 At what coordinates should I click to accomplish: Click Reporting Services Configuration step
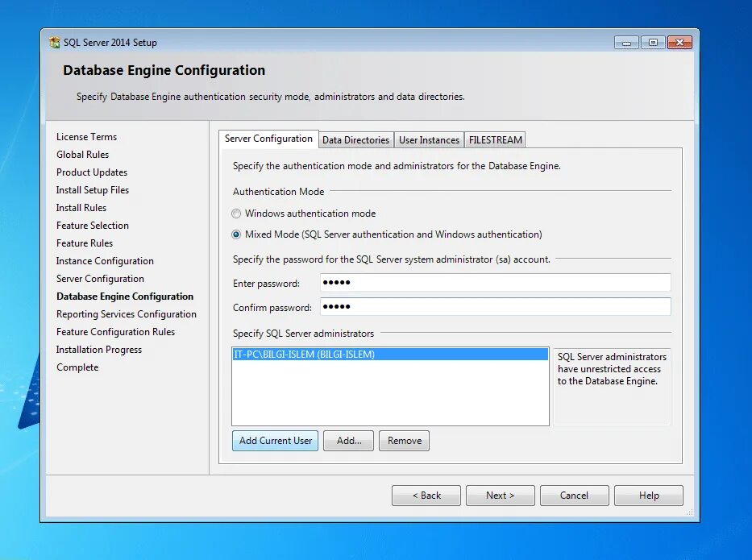[x=127, y=314]
